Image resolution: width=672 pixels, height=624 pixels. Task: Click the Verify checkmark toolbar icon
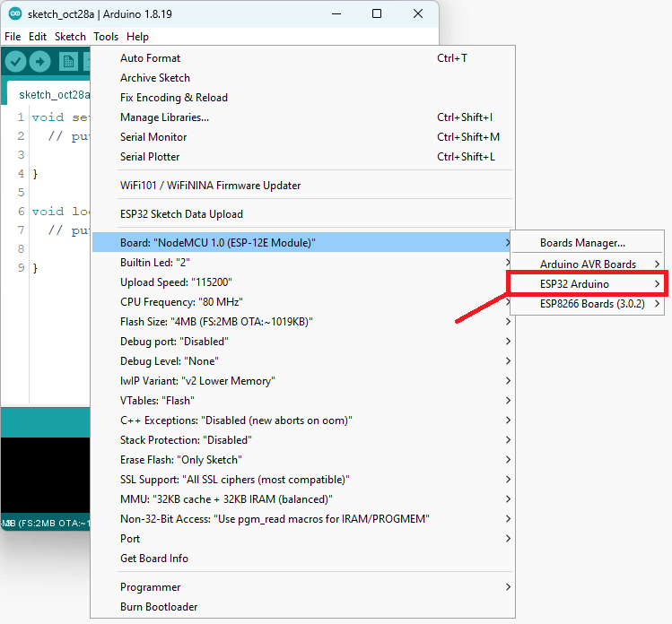pos(15,62)
